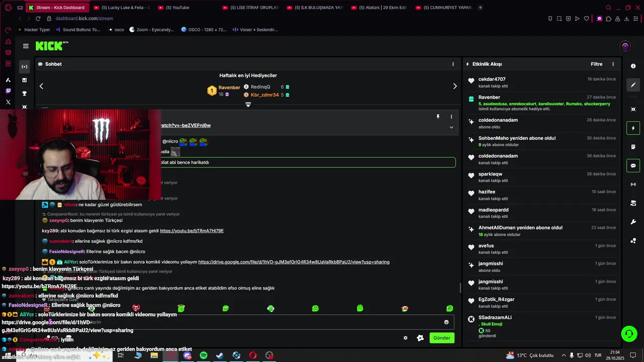Open Steam from the taskbar
Image resolution: width=644 pixels, height=362 pixels.
220,355
